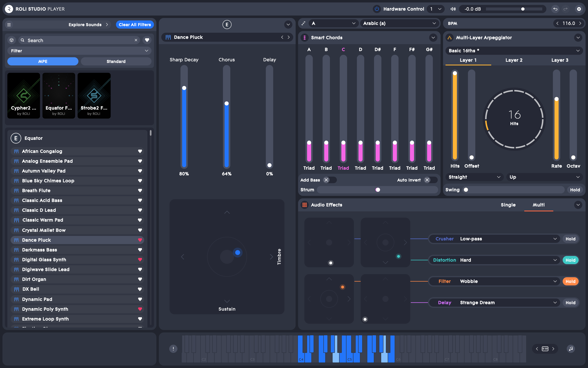The image size is (588, 368).
Task: Click the undo arrow icon
Action: pos(555,9)
